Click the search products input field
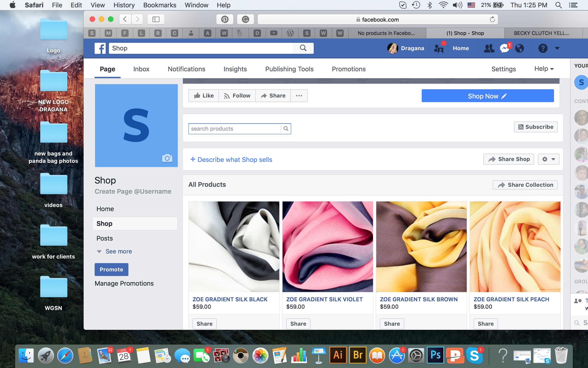 [235, 129]
